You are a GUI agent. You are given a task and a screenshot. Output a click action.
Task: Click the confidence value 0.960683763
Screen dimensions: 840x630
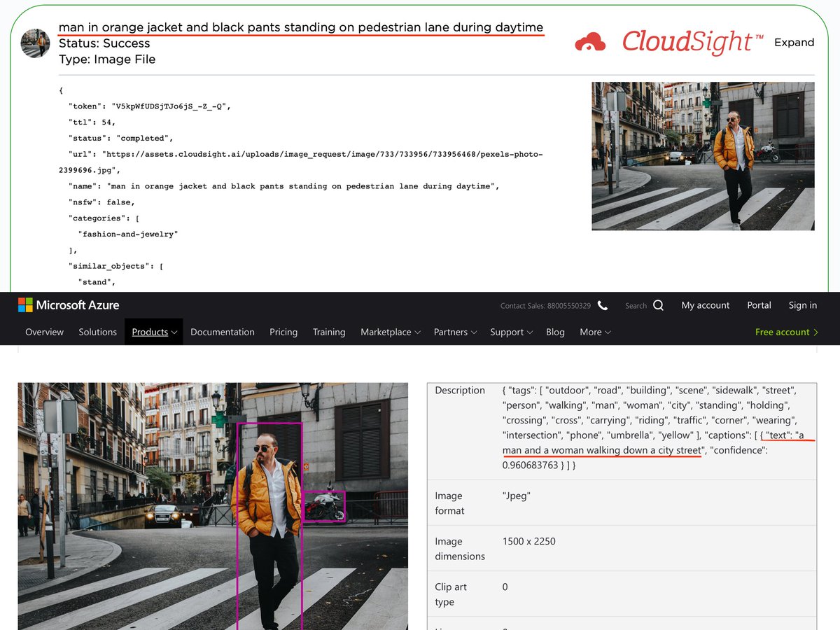[531, 465]
